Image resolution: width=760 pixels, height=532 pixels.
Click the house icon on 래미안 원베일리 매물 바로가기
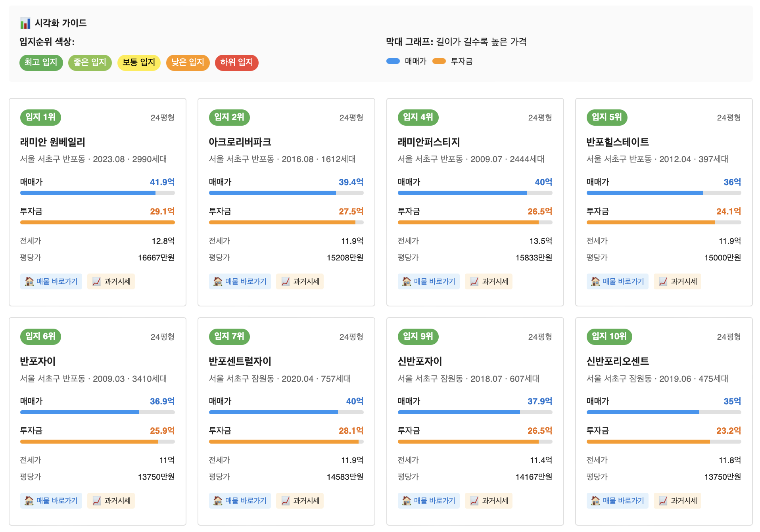(x=29, y=281)
